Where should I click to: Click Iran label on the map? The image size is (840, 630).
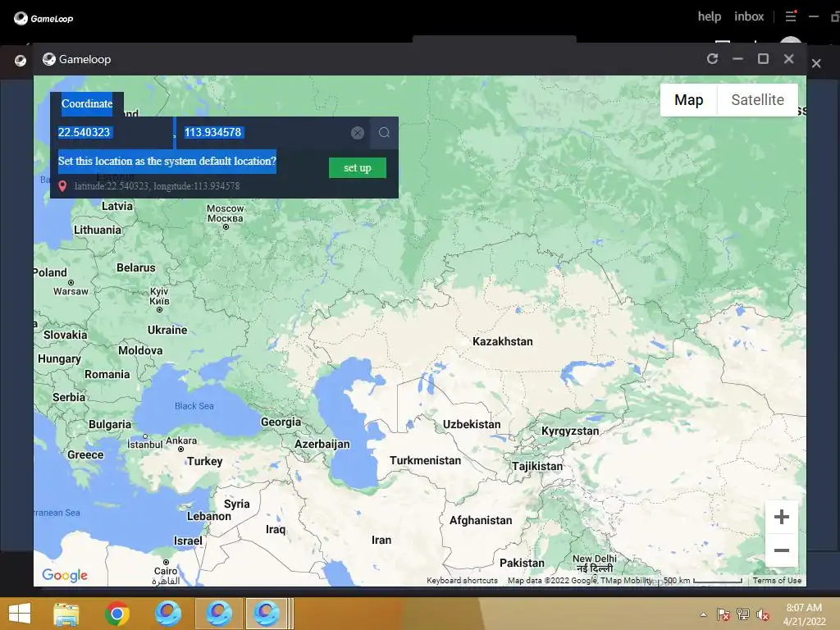381,540
